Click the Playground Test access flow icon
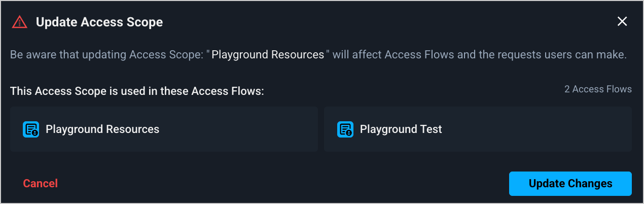 pyautogui.click(x=345, y=129)
